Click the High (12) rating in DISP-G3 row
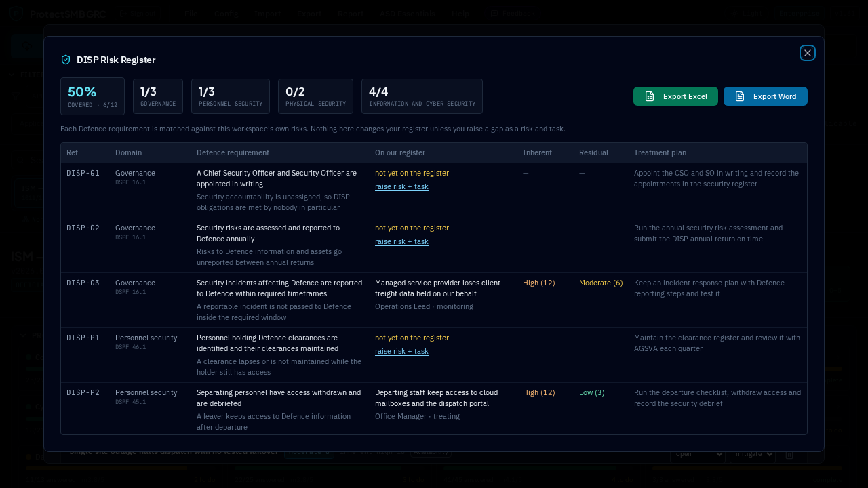 pyautogui.click(x=538, y=283)
